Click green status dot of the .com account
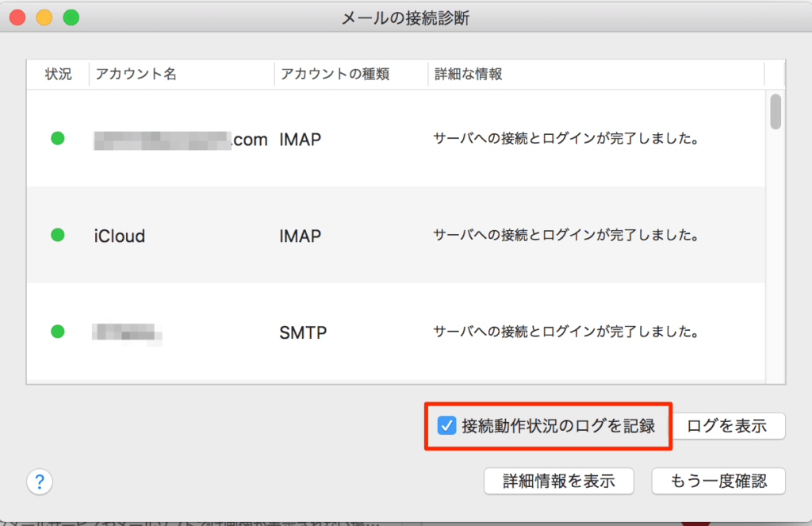812x526 pixels. (x=57, y=138)
